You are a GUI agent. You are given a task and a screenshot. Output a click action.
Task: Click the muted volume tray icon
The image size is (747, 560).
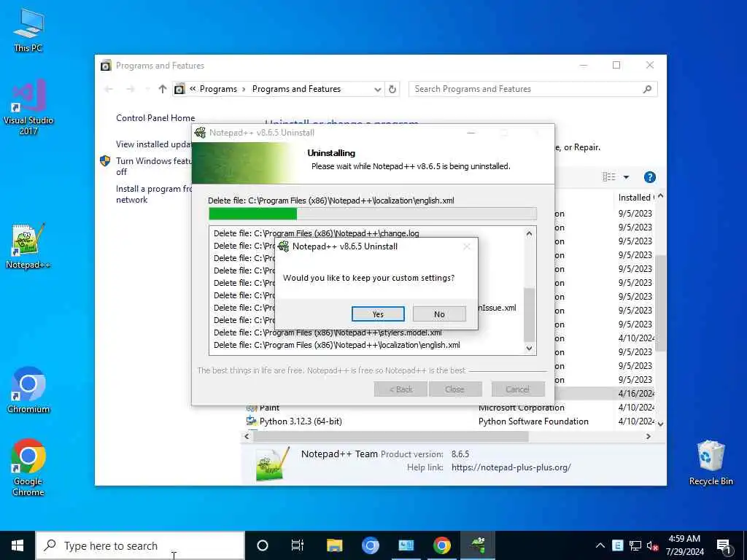pos(652,545)
